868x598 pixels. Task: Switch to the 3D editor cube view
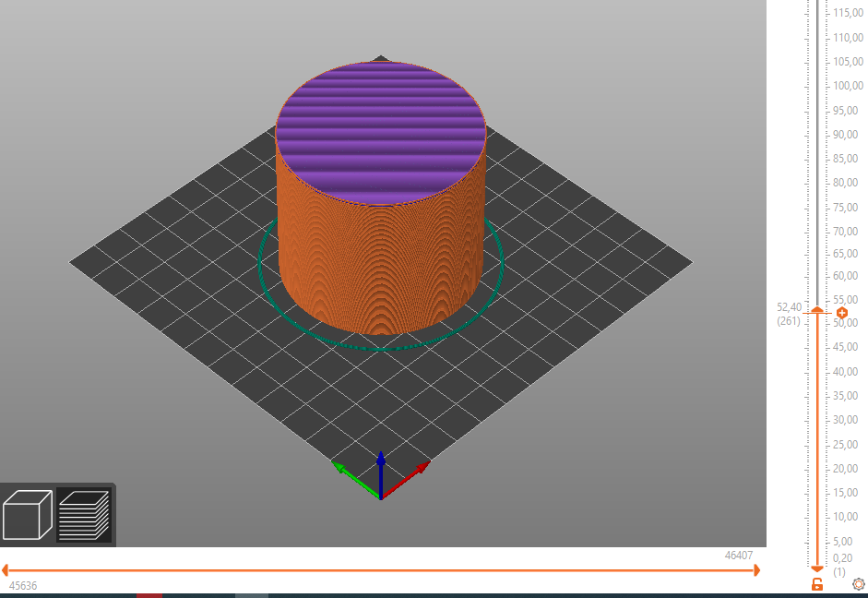[x=28, y=514]
